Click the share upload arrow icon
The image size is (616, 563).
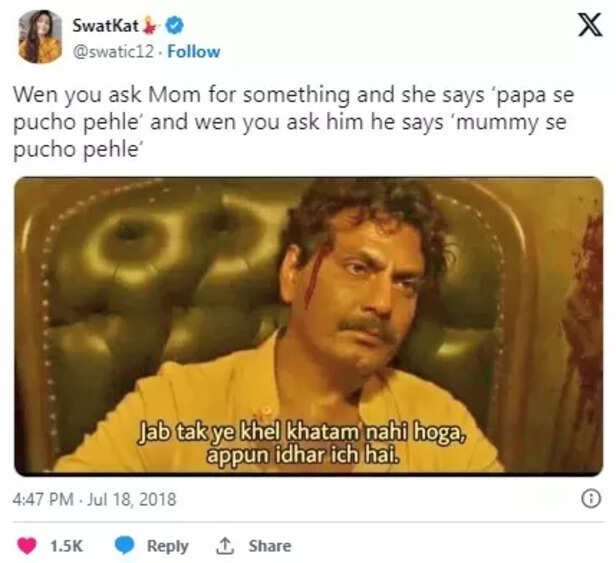click(225, 546)
